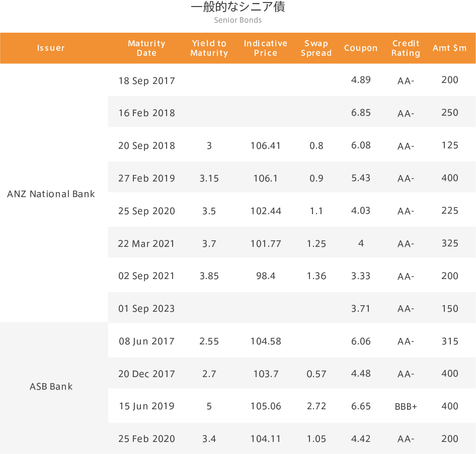Click indicative price 98.4
Image resolution: width=476 pixels, height=454 pixels.
[266, 276]
